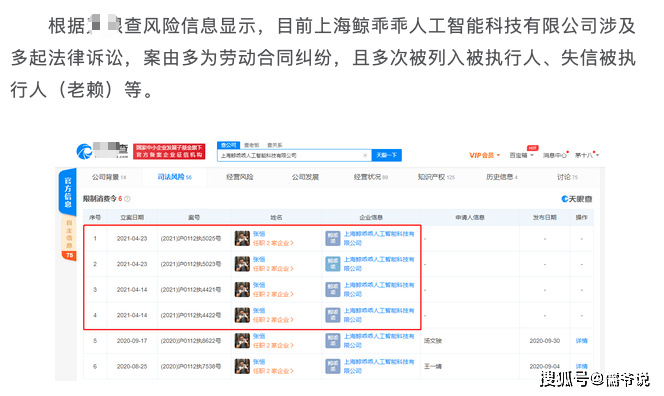
Task: Click the company logo icon in row 1
Action: click(x=333, y=238)
